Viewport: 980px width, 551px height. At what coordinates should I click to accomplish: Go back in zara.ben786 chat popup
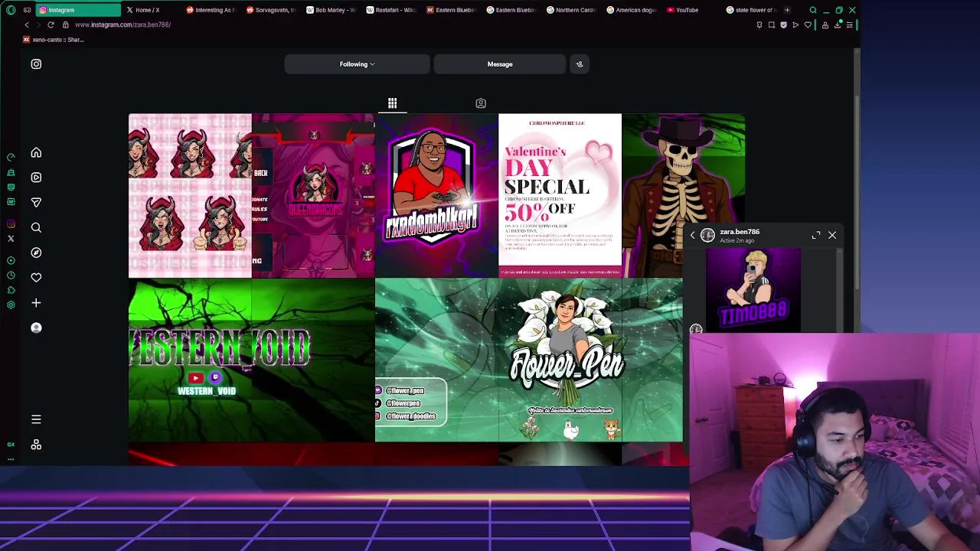pos(692,236)
